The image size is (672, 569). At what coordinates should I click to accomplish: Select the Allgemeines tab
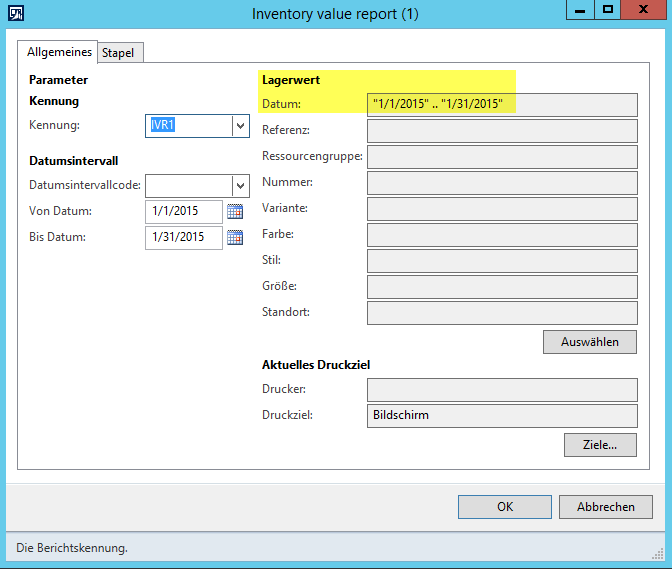pyautogui.click(x=60, y=52)
